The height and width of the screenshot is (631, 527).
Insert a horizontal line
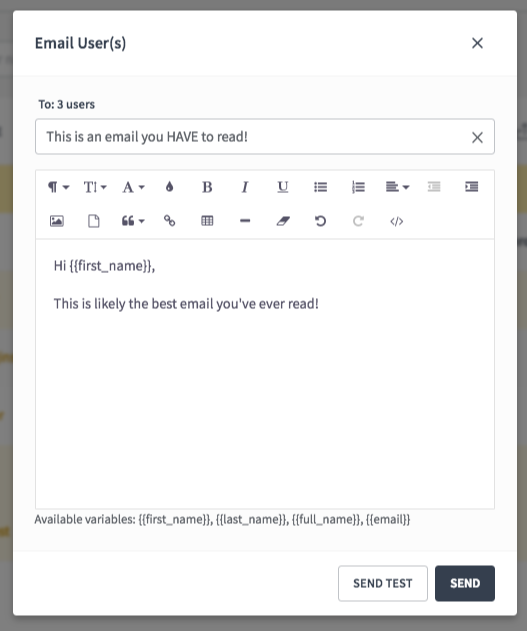pyautogui.click(x=245, y=221)
